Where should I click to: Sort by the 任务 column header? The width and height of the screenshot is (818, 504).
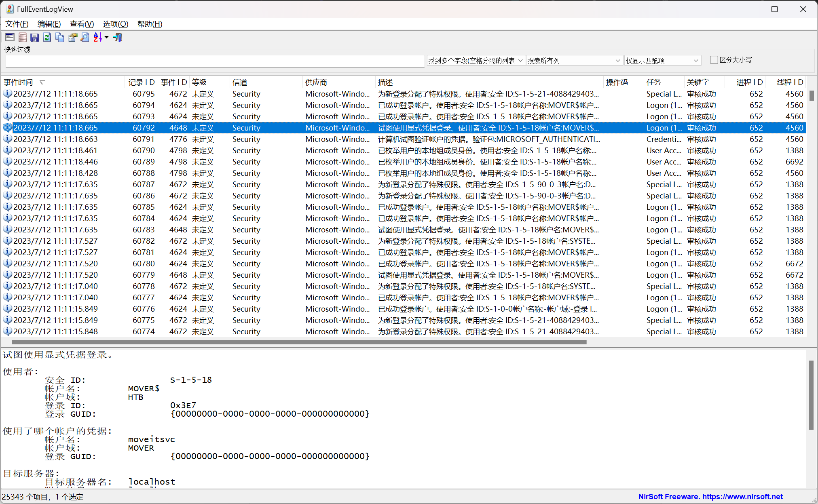tap(664, 82)
